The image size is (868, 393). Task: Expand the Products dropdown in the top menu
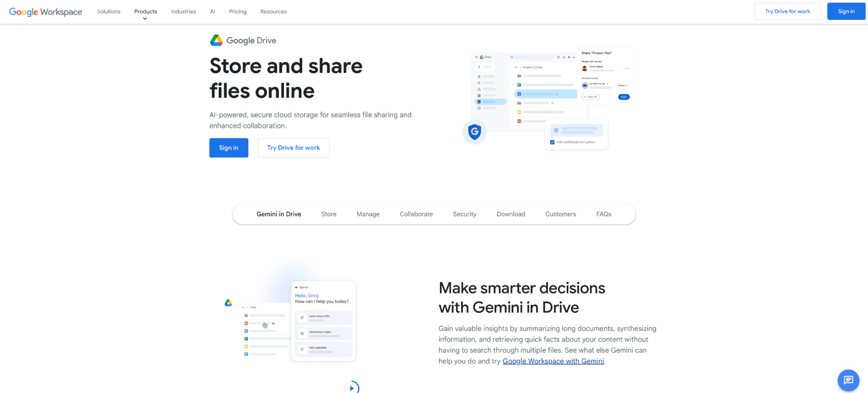coord(145,12)
